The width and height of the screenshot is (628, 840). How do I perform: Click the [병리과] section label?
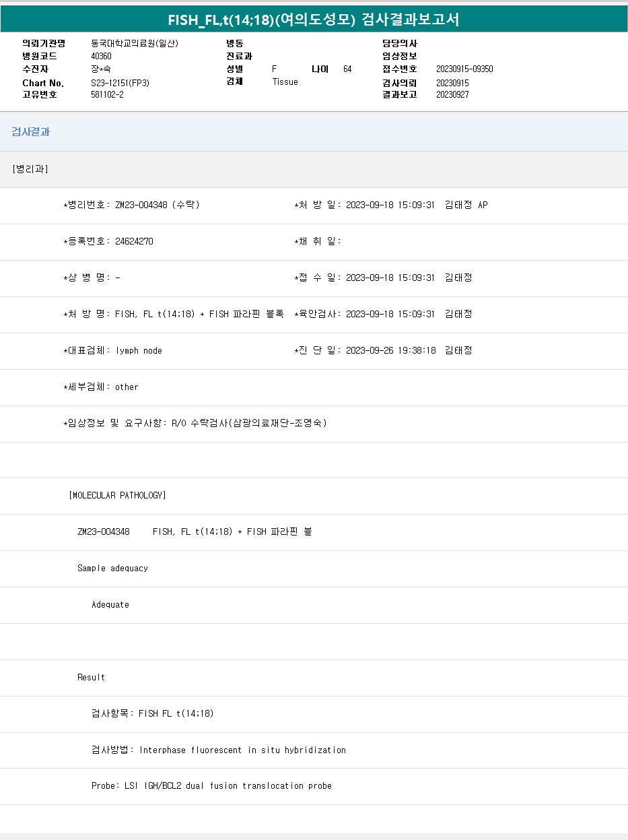point(30,168)
